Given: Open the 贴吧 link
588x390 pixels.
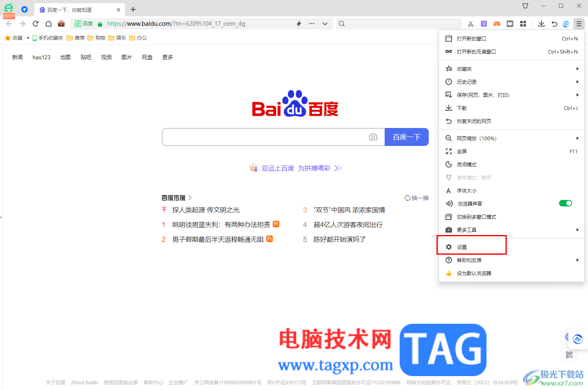Looking at the screenshot, I should pos(86,57).
